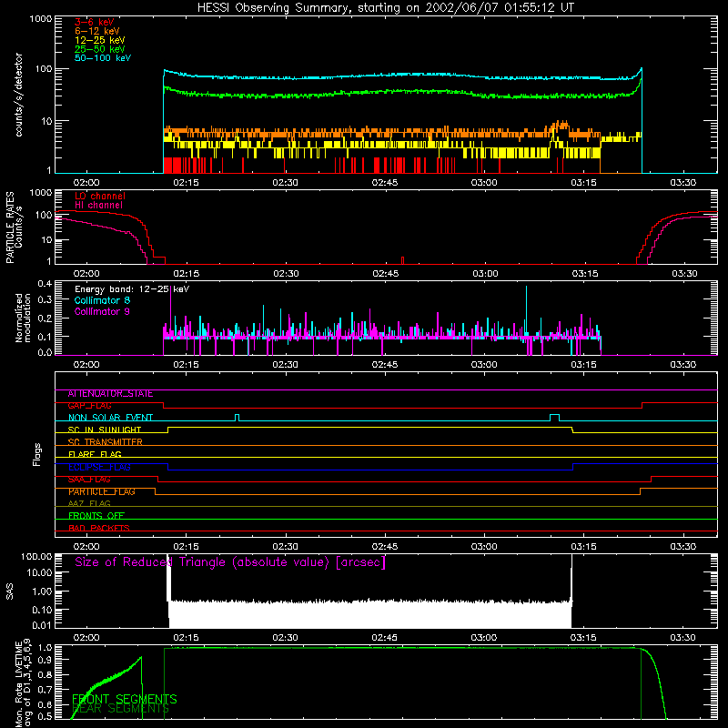
Task: Select the Collimator 8 legend entry
Action: pyautogui.click(x=102, y=300)
